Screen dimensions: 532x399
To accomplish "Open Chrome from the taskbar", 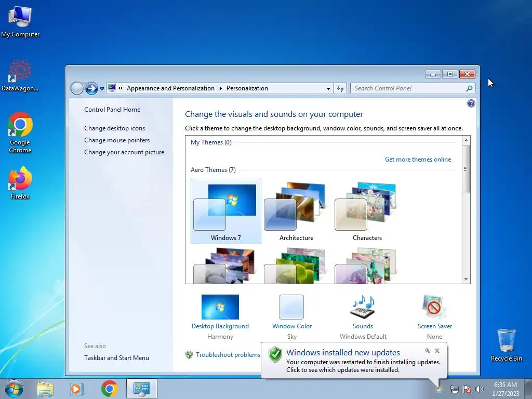I will (x=109, y=389).
